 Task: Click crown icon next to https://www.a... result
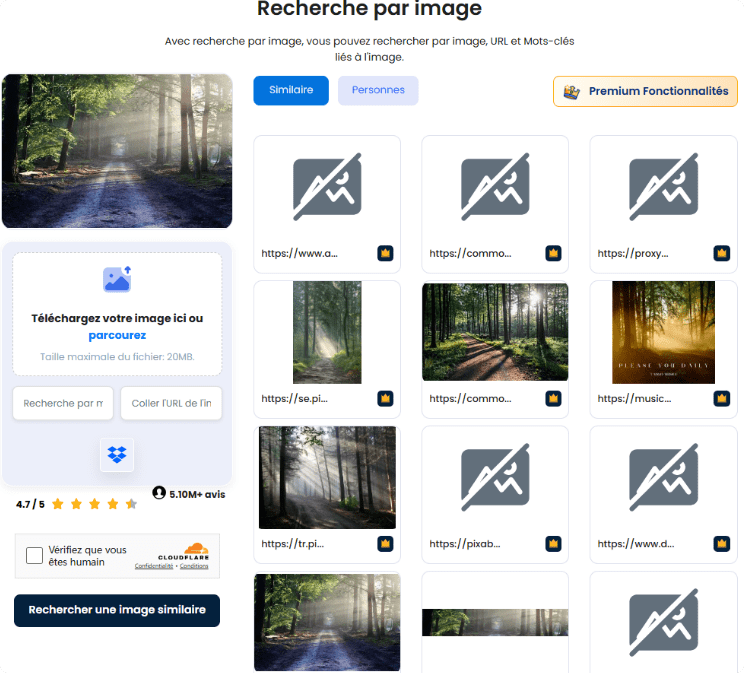[385, 253]
